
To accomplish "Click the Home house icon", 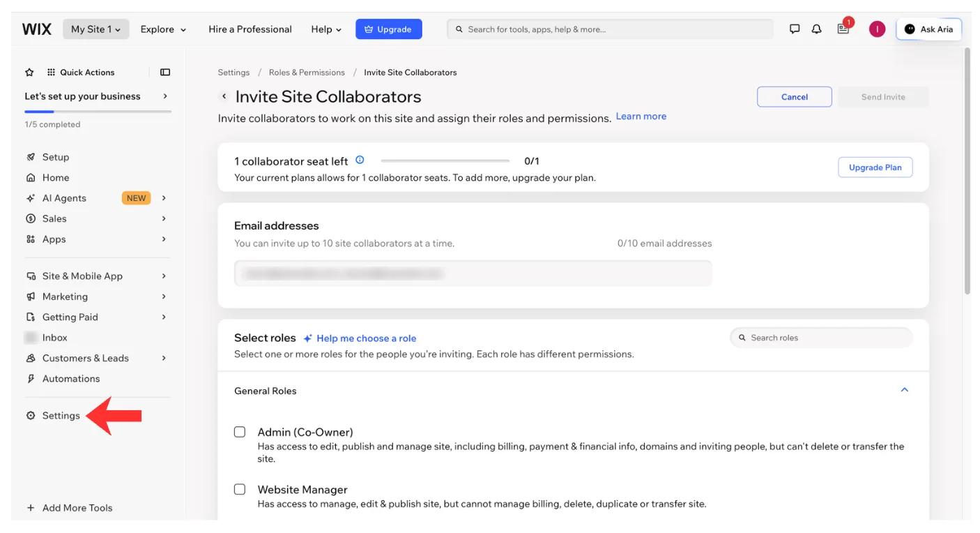I will coord(31,178).
